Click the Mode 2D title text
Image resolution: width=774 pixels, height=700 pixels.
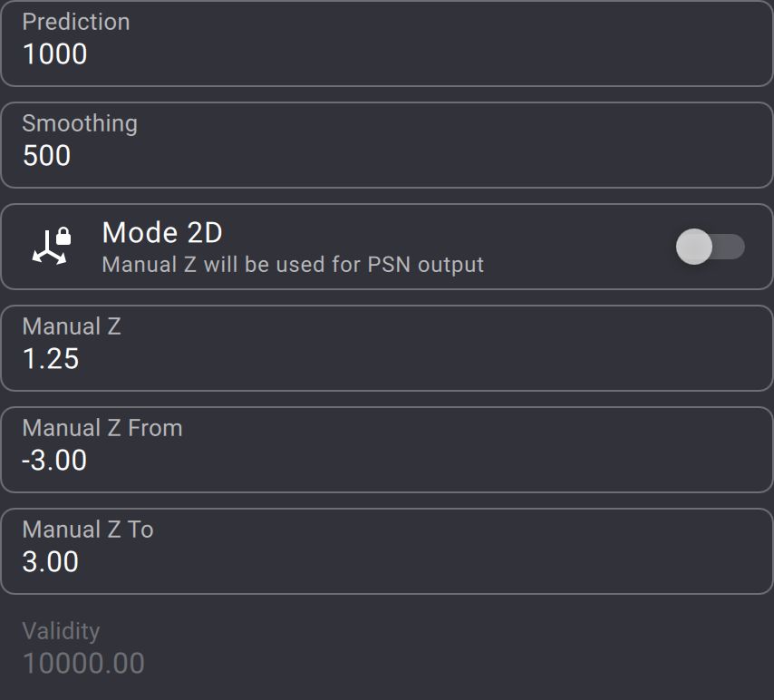point(162,233)
